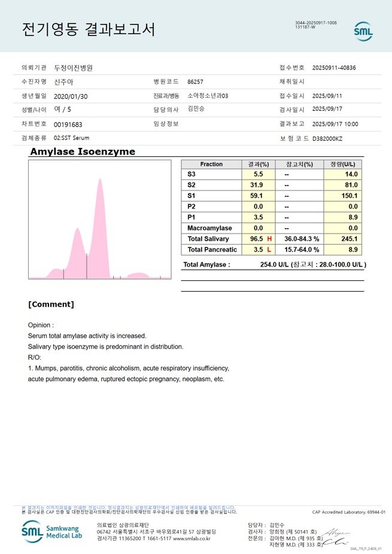This screenshot has width=392, height=554.
Task: Select hospital code 86257
Action: pyautogui.click(x=195, y=82)
